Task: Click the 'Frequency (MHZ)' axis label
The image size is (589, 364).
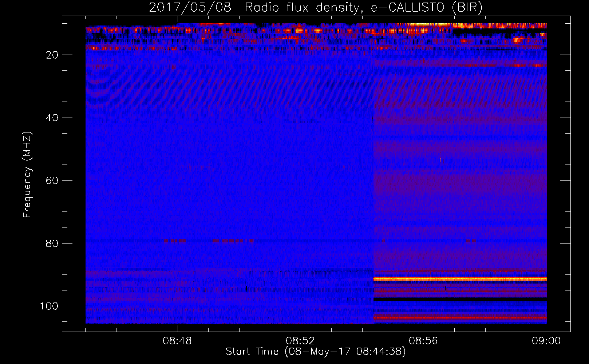Action: (x=27, y=174)
